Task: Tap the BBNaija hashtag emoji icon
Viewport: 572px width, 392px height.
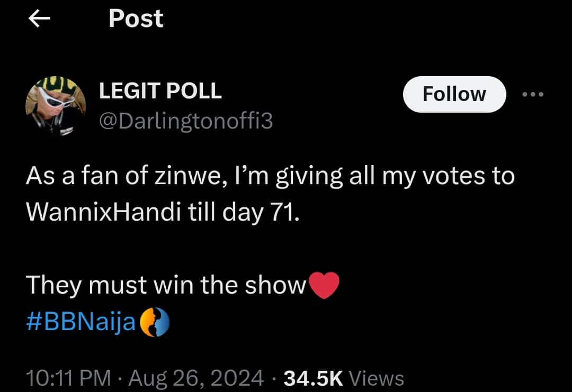Action: click(x=154, y=322)
